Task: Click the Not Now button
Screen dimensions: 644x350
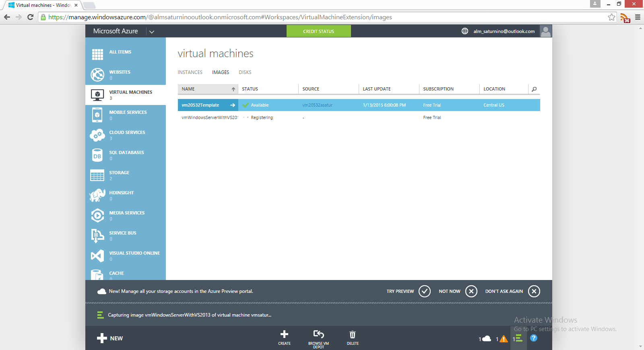Action: (x=458, y=291)
